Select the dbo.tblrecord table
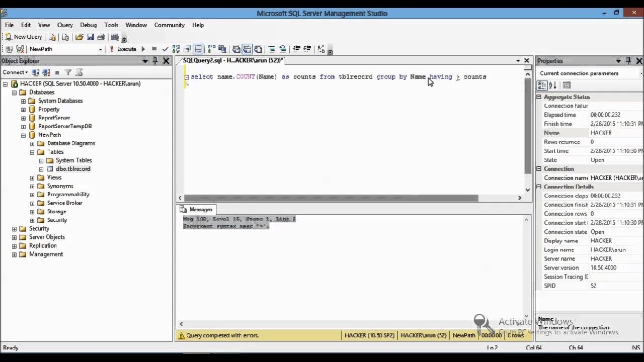 (x=73, y=169)
